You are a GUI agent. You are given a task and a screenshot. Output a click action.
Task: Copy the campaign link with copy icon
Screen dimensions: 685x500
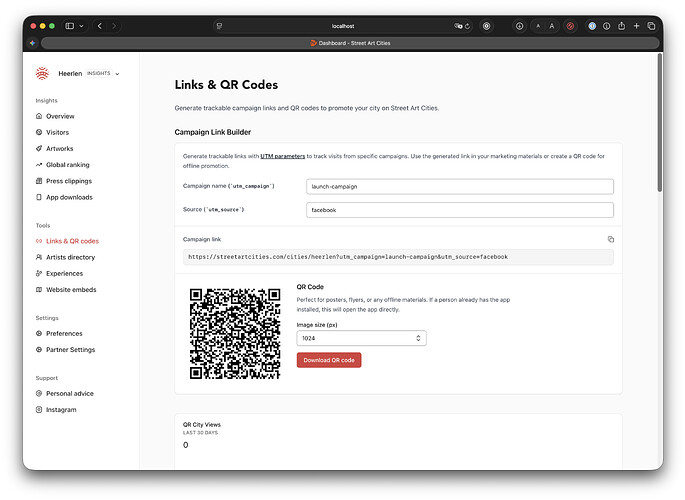tap(611, 239)
